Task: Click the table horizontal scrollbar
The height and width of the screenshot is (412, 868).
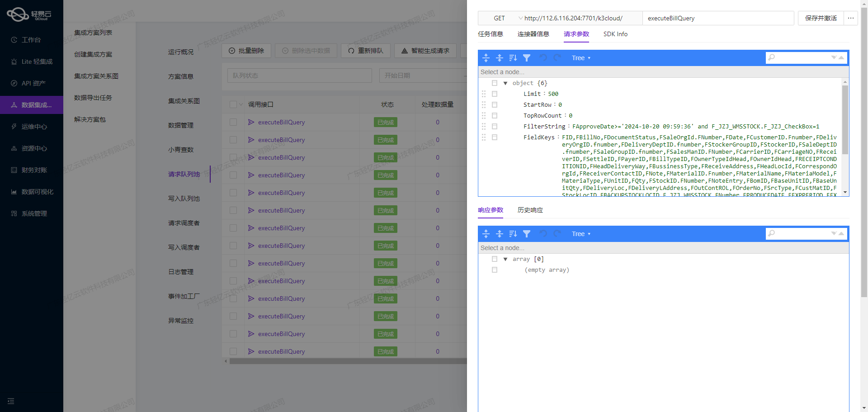Action: click(348, 361)
